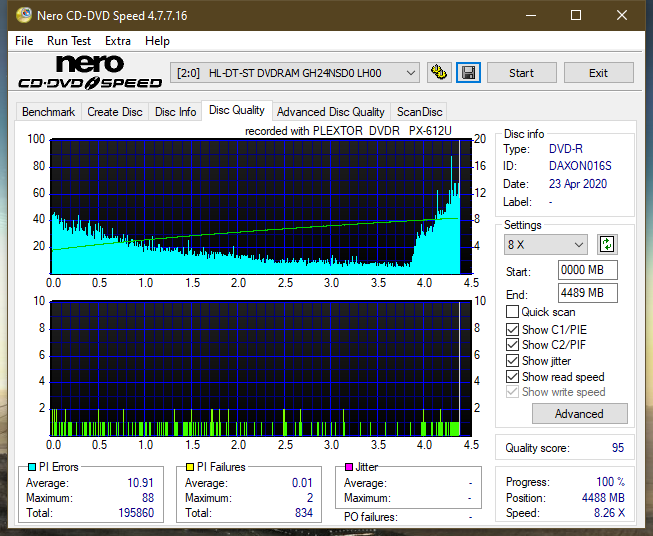Image resolution: width=653 pixels, height=536 pixels.
Task: Click the save floppy disk icon
Action: click(x=469, y=73)
